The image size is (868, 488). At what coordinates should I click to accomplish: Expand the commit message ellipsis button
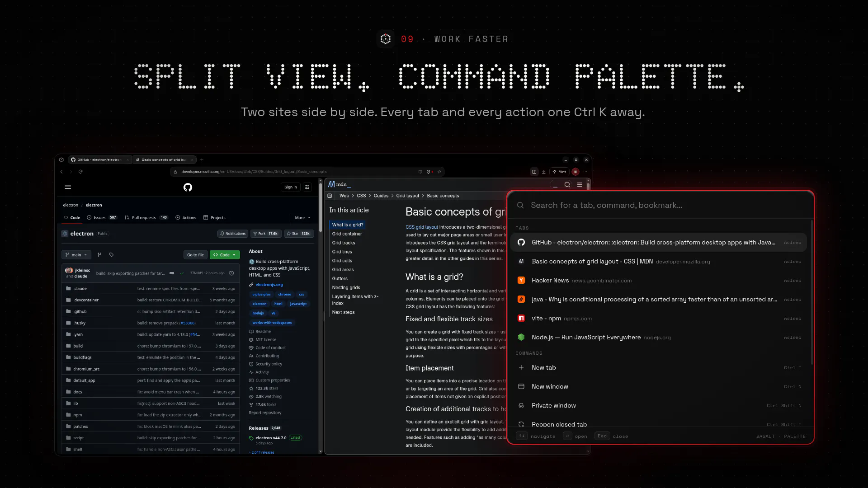pyautogui.click(x=172, y=273)
